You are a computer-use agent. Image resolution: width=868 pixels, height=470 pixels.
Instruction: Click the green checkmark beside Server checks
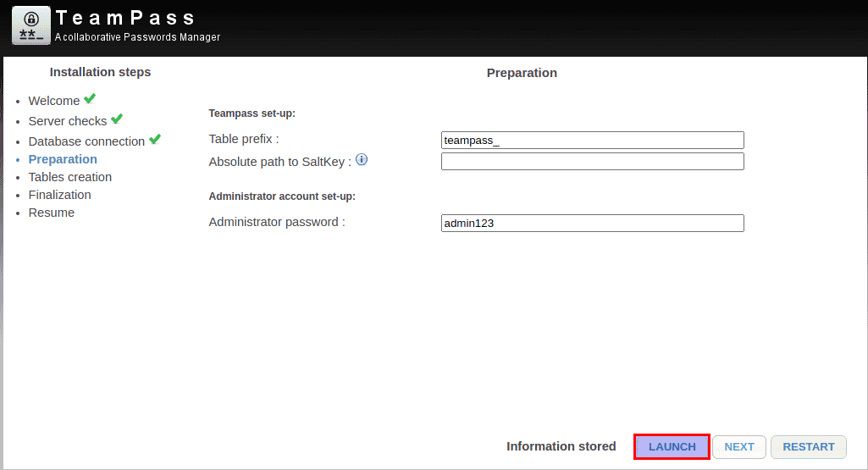coord(117,119)
